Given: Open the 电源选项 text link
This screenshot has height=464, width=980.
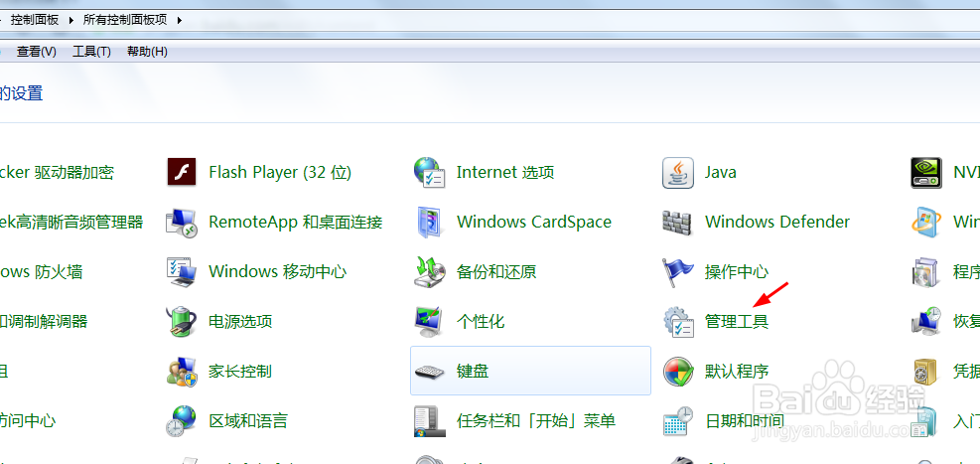Looking at the screenshot, I should [x=240, y=322].
